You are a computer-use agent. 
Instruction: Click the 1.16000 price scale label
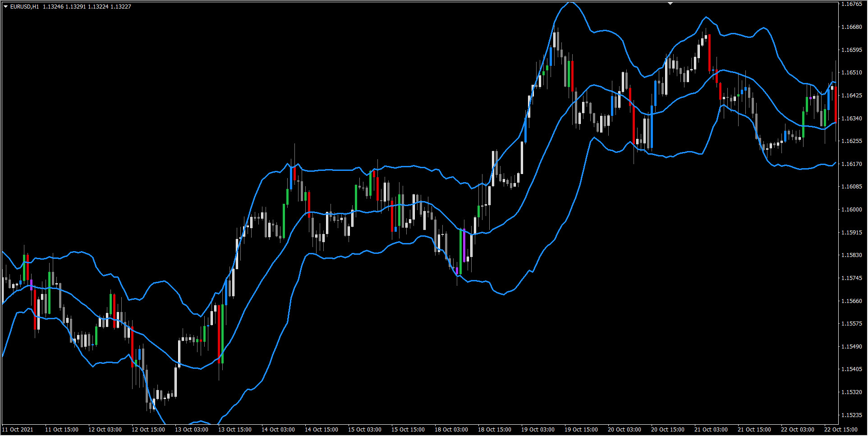click(851, 210)
